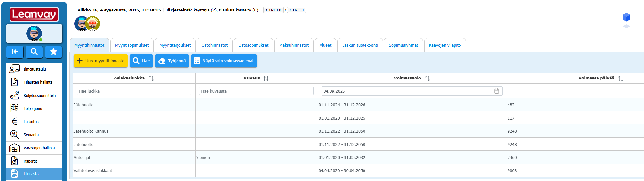The image size is (644, 181).
Task: Click Uusi myyntihinnasto button
Action: tap(101, 61)
